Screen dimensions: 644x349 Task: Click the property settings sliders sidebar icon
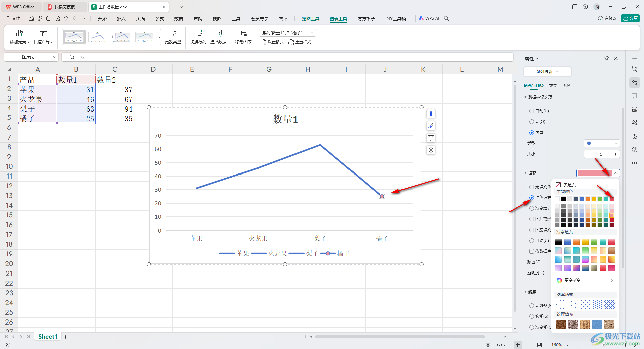coord(635,83)
